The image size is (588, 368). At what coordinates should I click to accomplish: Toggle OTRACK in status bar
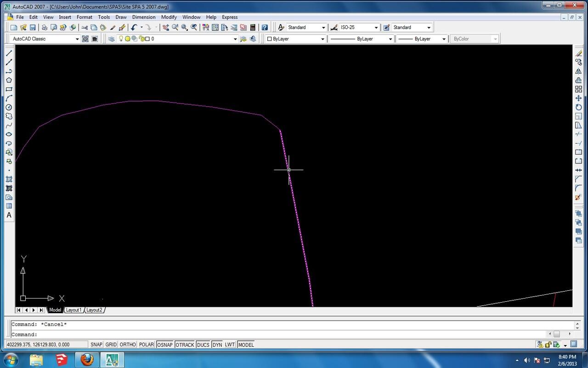click(x=185, y=345)
